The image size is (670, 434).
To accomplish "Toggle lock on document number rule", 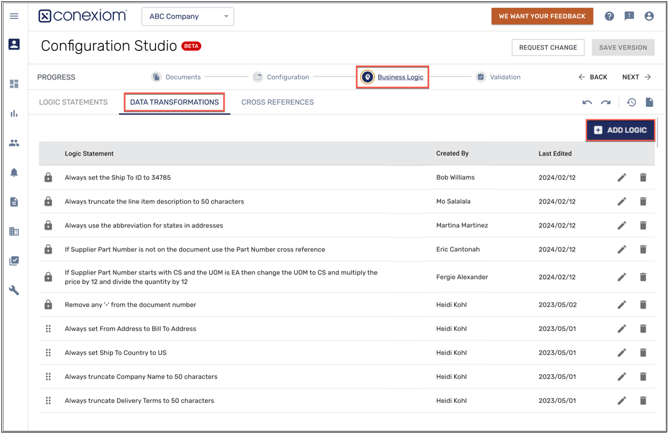I will pos(48,305).
